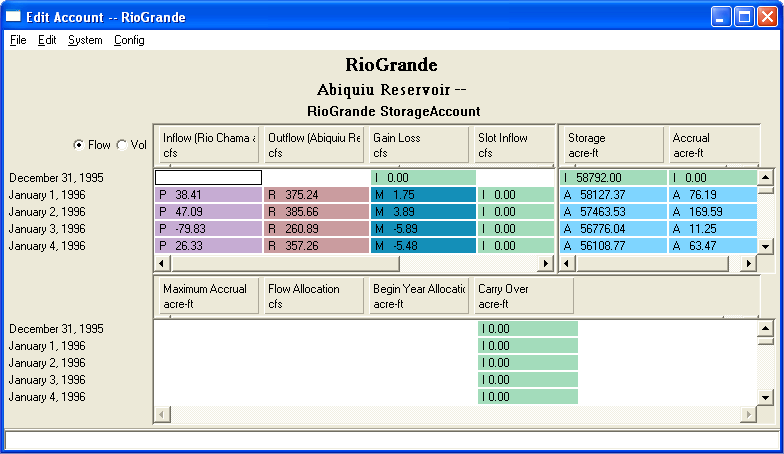Image resolution: width=784 pixels, height=454 pixels.
Task: Minimize the Edit Account window
Action: [720, 17]
